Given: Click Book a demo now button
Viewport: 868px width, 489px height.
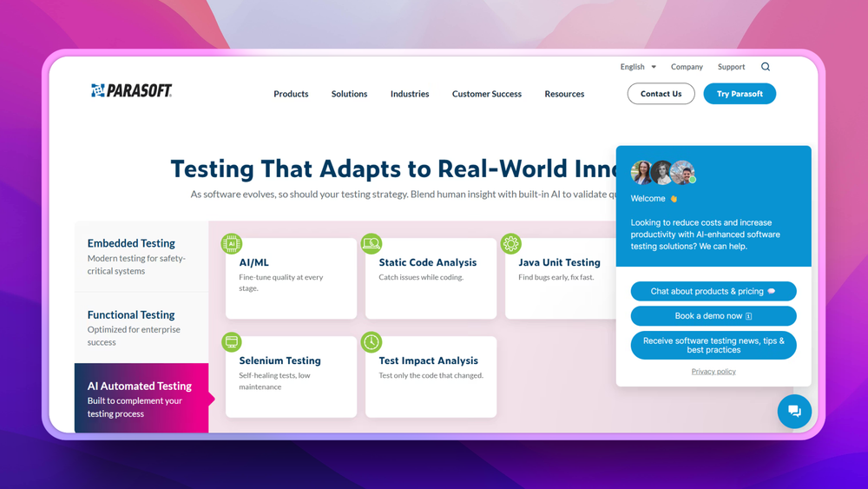Looking at the screenshot, I should [x=713, y=315].
